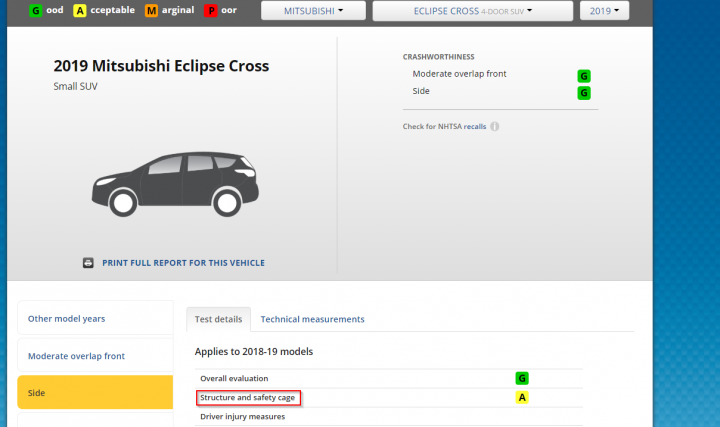The width and height of the screenshot is (720, 427).
Task: Open Moderate overlap front in sidebar
Action: [96, 355]
